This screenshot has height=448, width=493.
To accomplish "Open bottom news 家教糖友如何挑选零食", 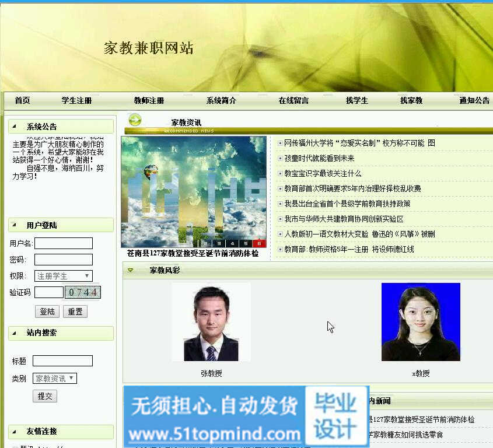I will tap(406, 435).
